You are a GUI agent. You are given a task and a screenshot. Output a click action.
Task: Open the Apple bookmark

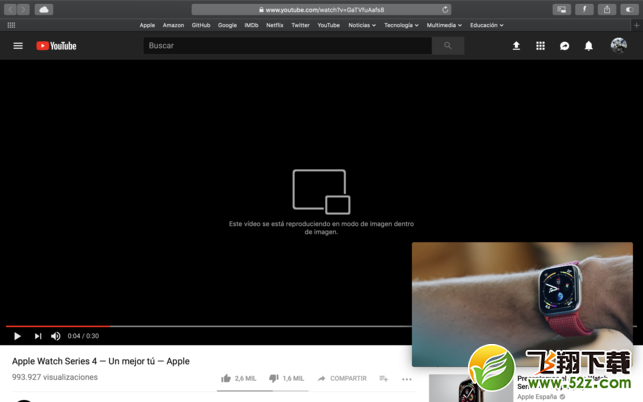coord(147,25)
